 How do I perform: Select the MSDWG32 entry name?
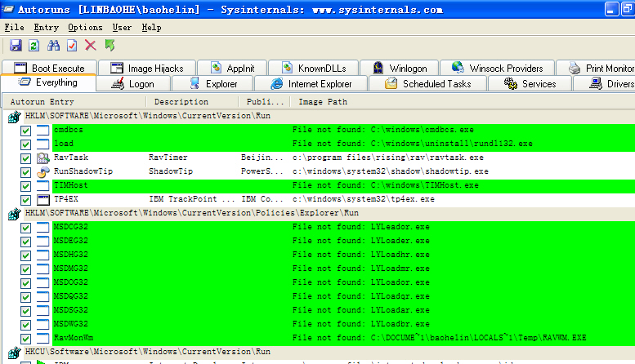point(70,324)
